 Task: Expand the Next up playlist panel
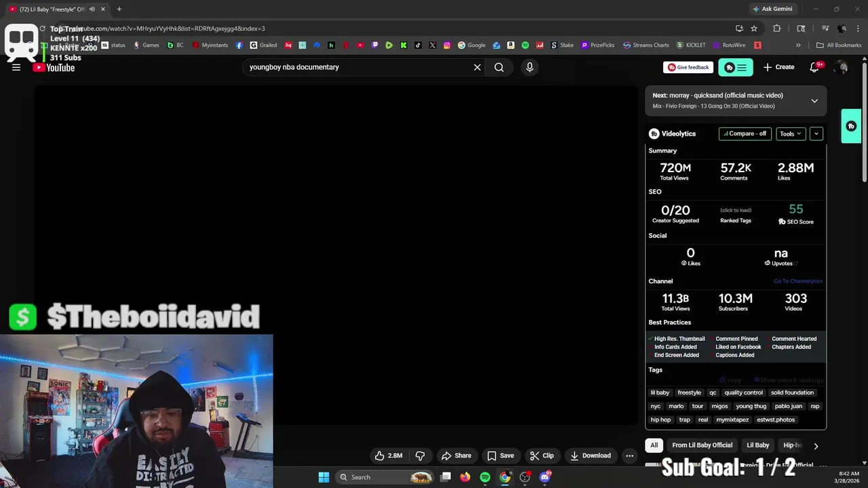point(814,101)
